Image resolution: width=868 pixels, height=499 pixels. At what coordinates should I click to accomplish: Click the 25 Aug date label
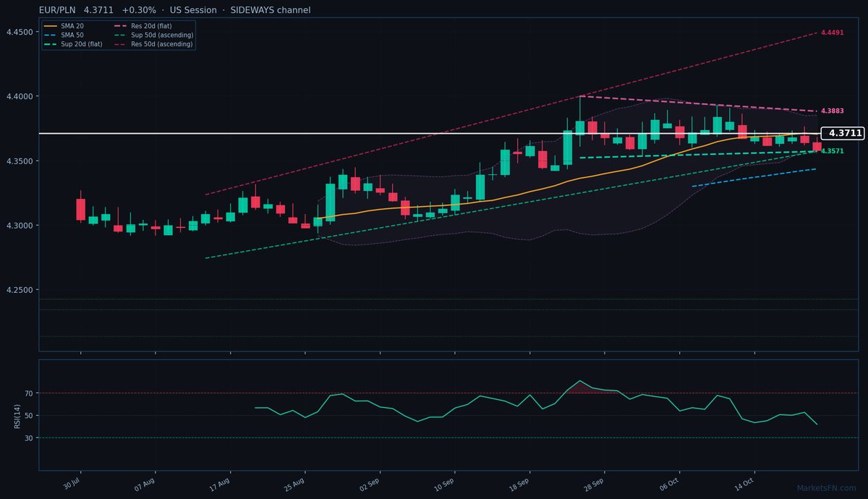point(295,484)
